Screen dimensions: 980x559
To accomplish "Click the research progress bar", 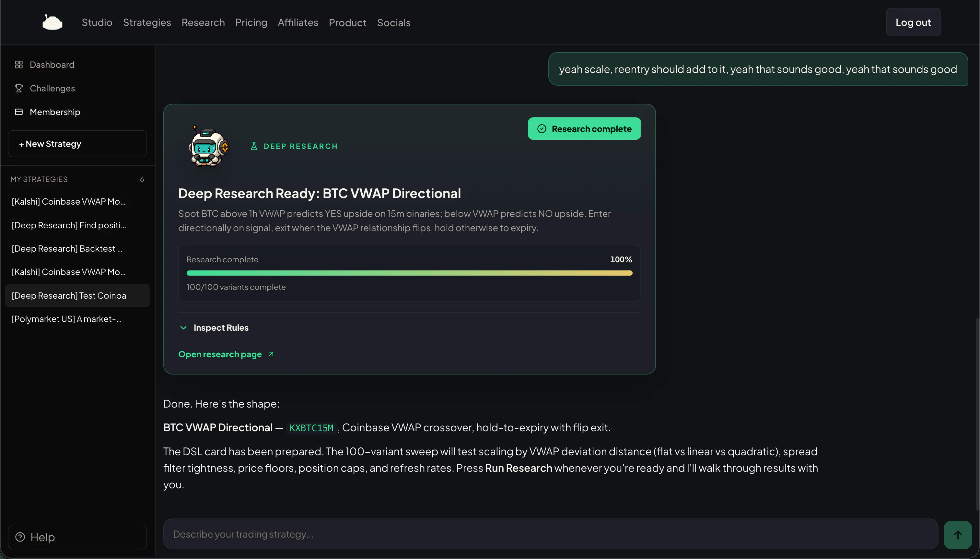I will point(409,273).
